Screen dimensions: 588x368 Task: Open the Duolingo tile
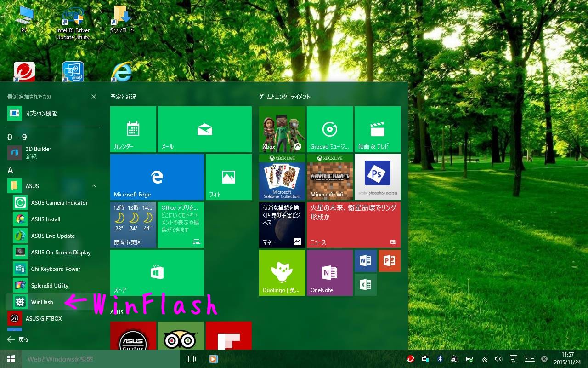click(282, 273)
